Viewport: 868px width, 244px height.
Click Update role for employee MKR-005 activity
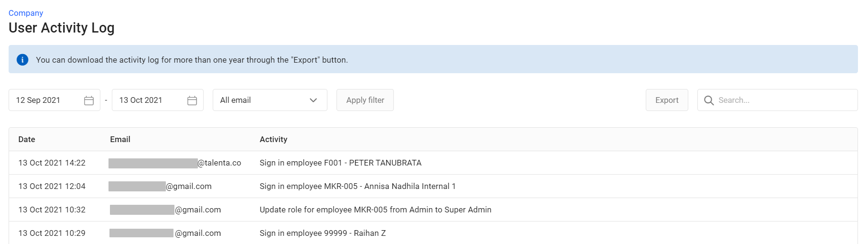coord(375,210)
